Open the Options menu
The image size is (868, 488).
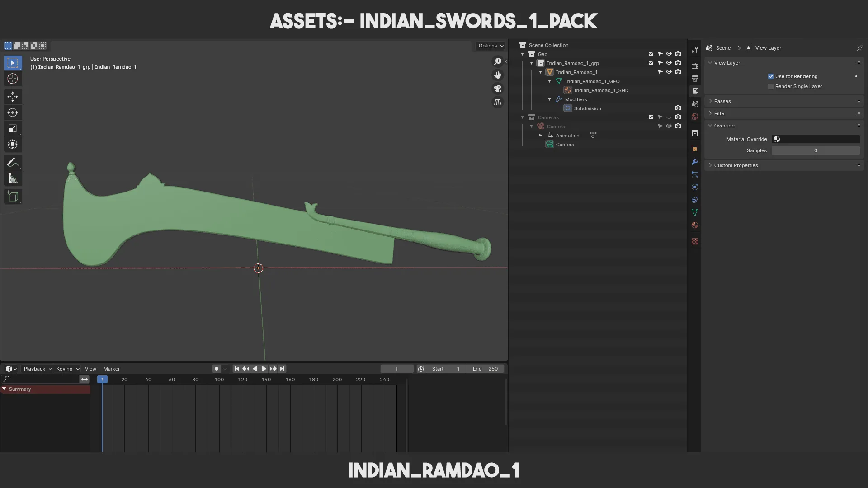pos(490,45)
